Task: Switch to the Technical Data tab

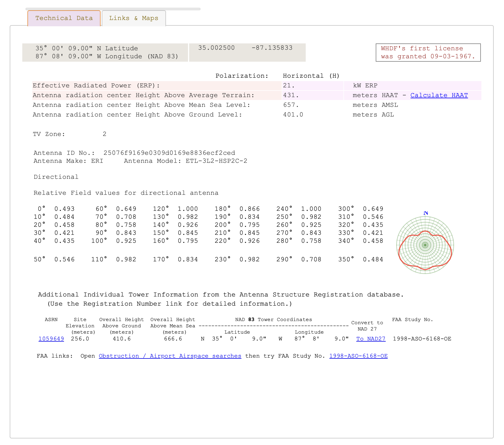Action: [64, 18]
